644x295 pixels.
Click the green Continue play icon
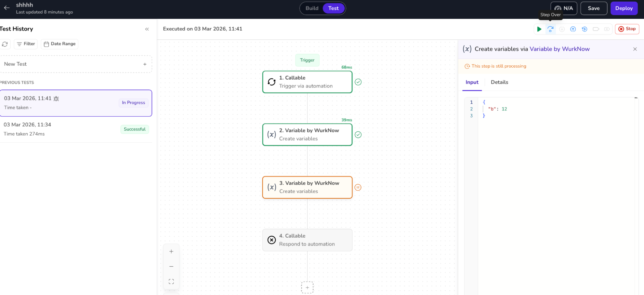point(539,29)
